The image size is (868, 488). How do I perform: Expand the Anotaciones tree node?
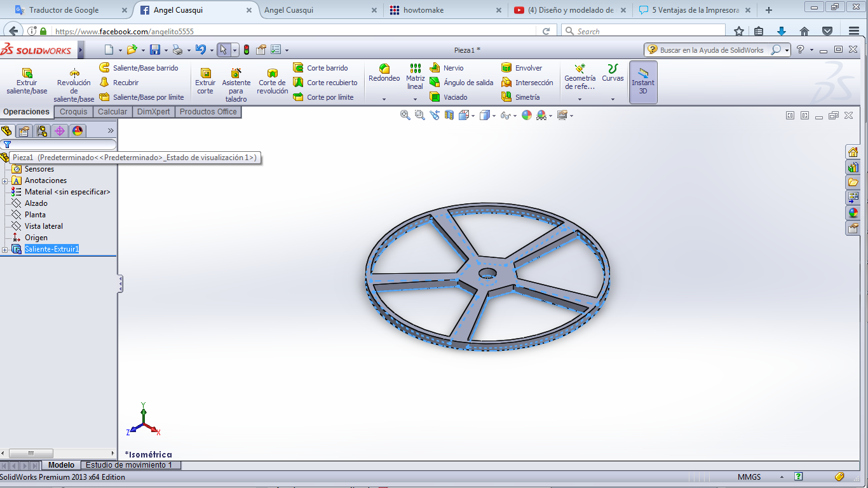tap(5, 181)
